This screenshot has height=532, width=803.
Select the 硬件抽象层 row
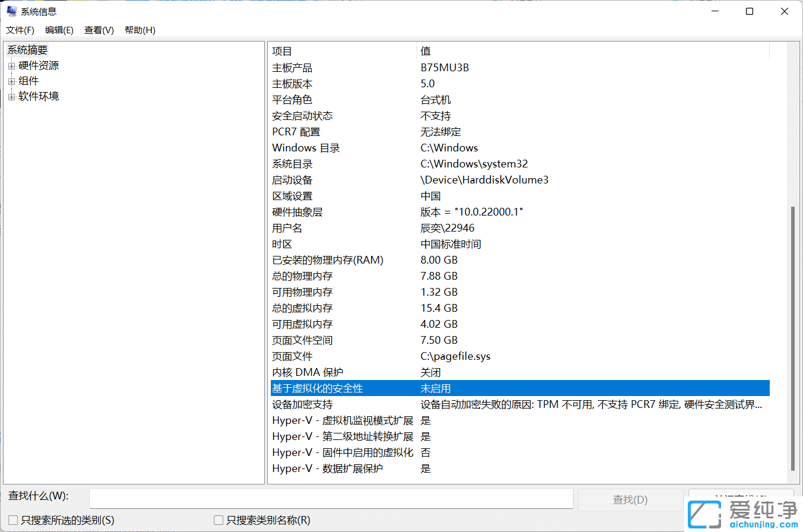520,212
